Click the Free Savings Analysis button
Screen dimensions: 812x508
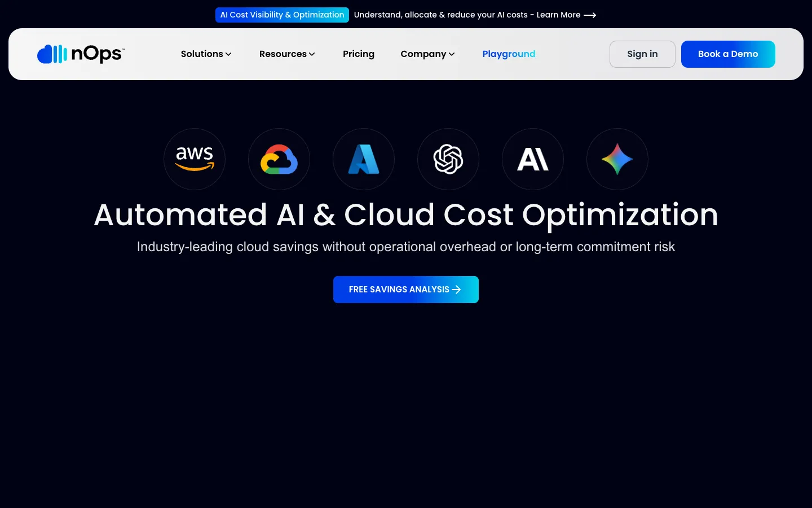pyautogui.click(x=406, y=290)
